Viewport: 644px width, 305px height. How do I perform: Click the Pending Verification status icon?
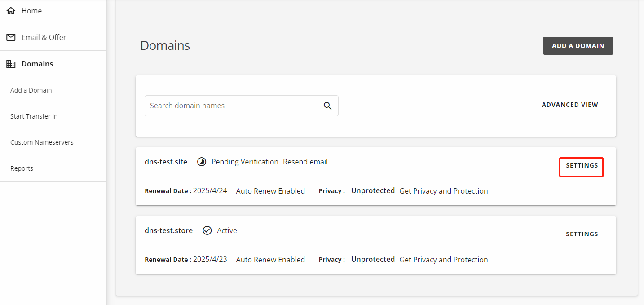pos(202,162)
